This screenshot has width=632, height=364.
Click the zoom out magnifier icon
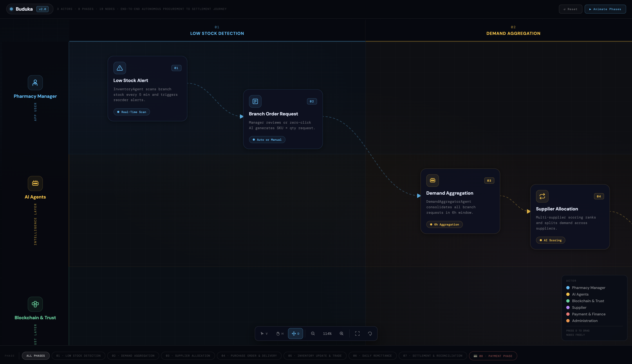coord(313,334)
